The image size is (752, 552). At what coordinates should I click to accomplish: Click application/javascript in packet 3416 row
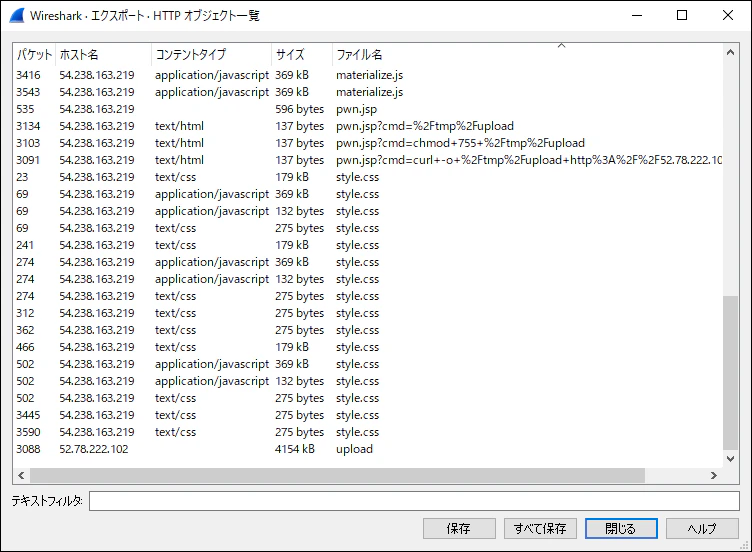(x=212, y=75)
